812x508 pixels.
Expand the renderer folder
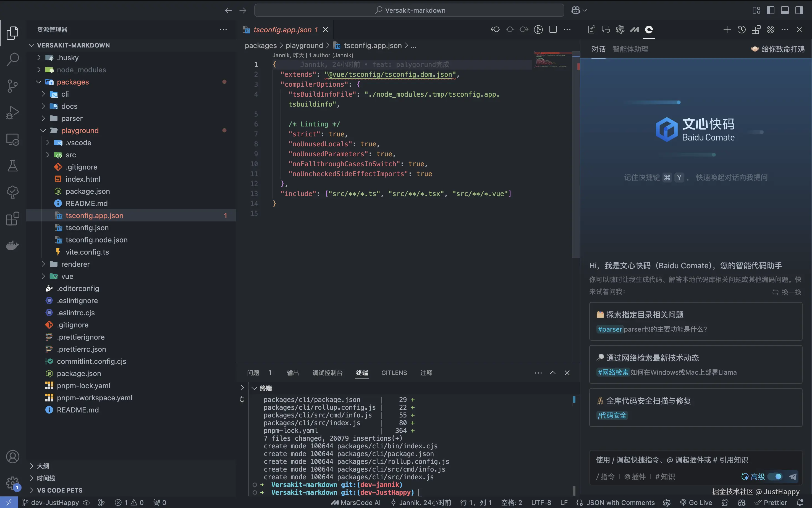point(75,264)
